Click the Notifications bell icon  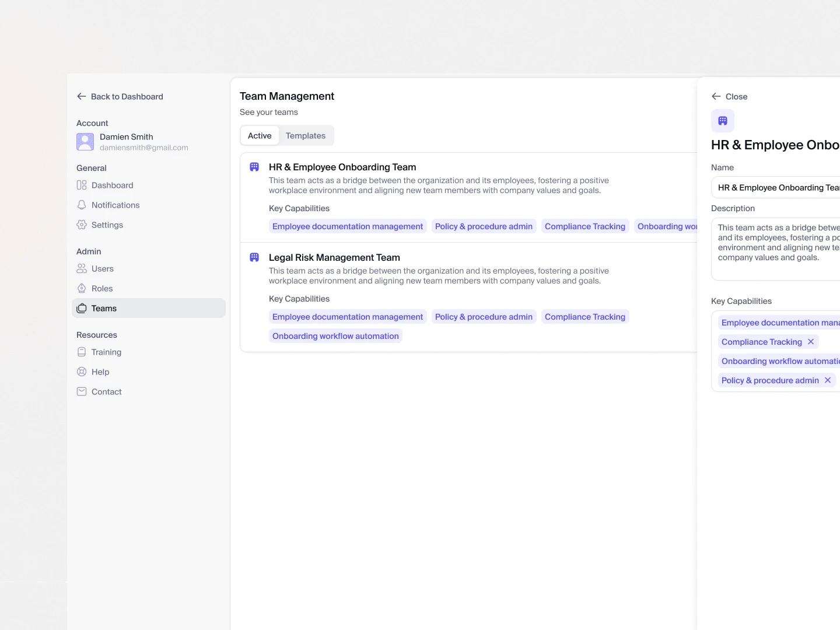[82, 205]
